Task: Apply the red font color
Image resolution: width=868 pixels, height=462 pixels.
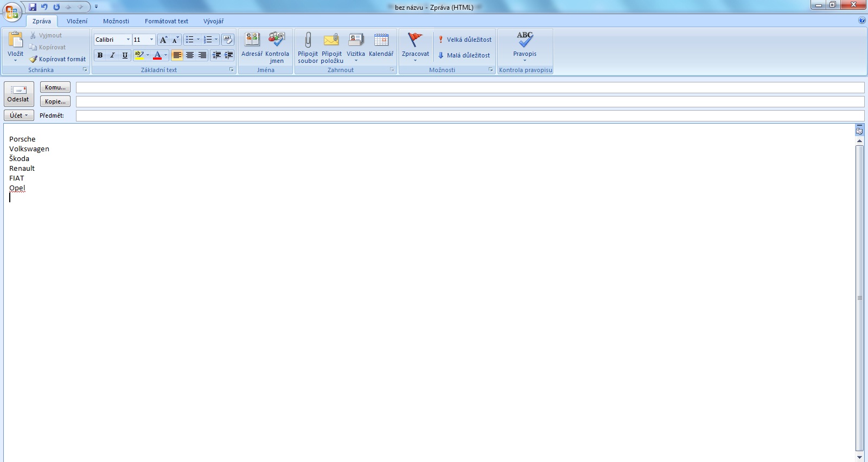Action: pos(157,55)
